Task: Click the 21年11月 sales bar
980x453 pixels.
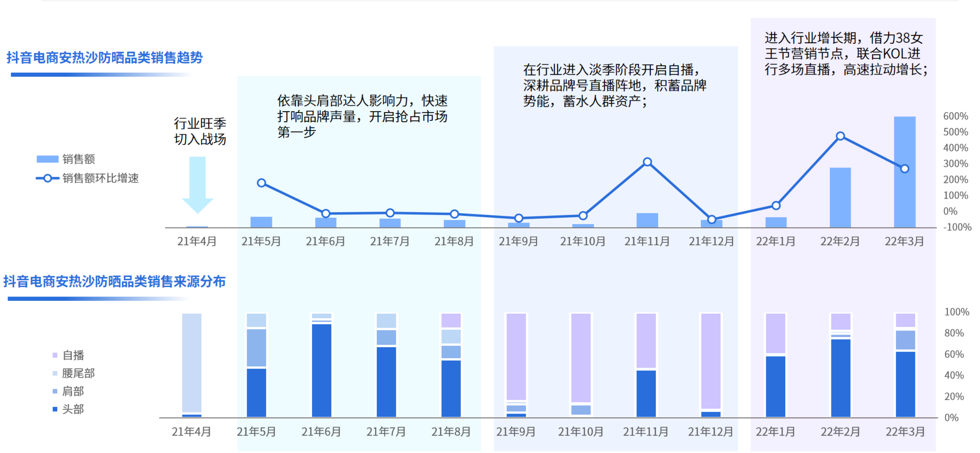Action: click(x=647, y=220)
